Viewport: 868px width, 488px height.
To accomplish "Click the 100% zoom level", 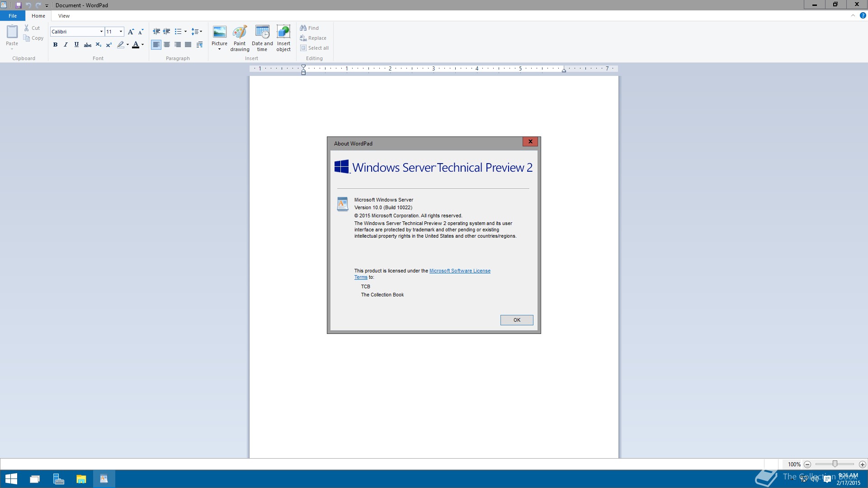I will coord(794,465).
